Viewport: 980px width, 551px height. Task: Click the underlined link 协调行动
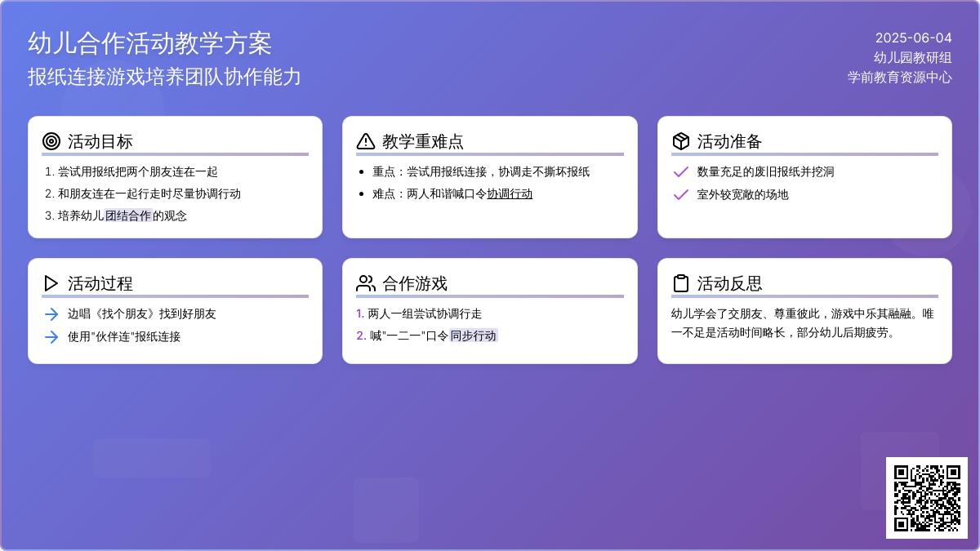(510, 194)
